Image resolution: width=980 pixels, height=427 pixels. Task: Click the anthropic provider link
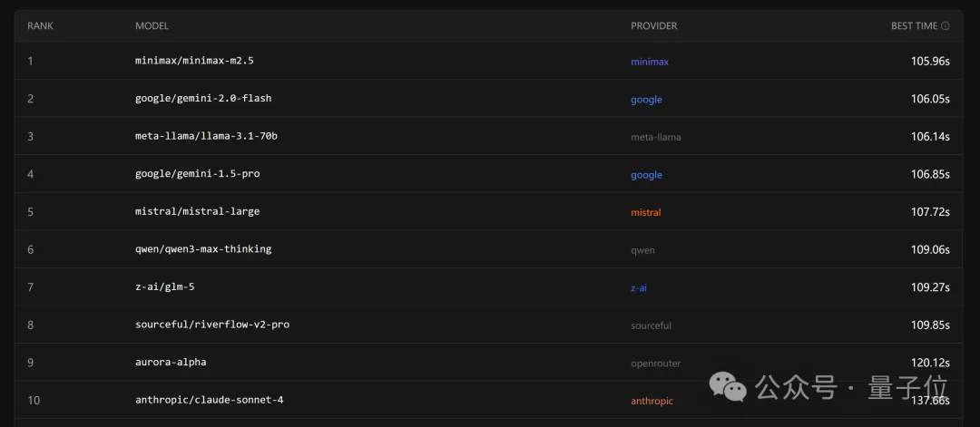tap(652, 401)
